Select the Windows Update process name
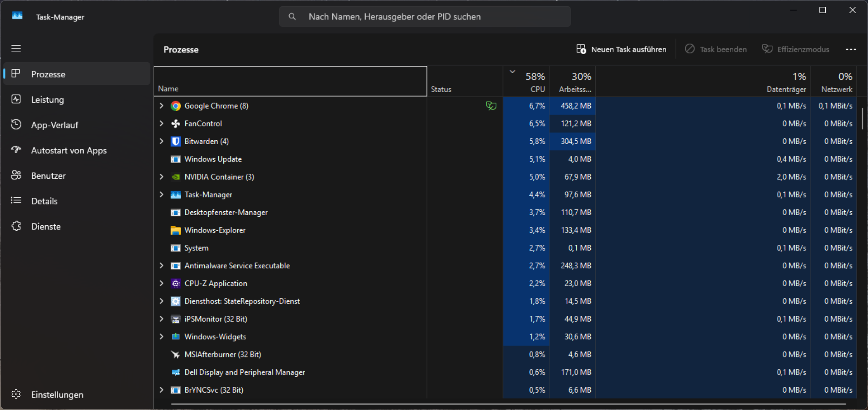Viewport: 868px width, 410px height. (213, 159)
